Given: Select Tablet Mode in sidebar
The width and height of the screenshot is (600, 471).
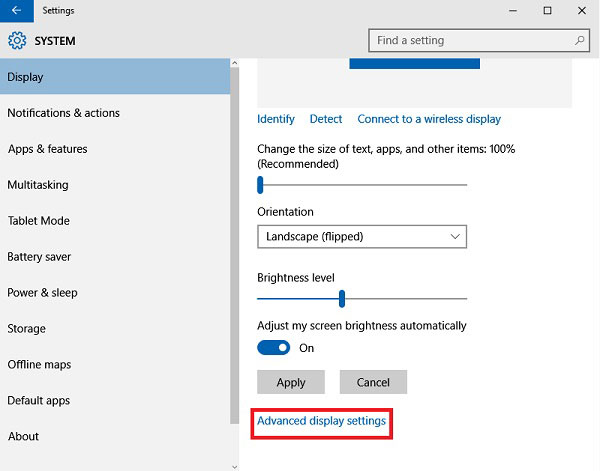Looking at the screenshot, I should coord(38,221).
